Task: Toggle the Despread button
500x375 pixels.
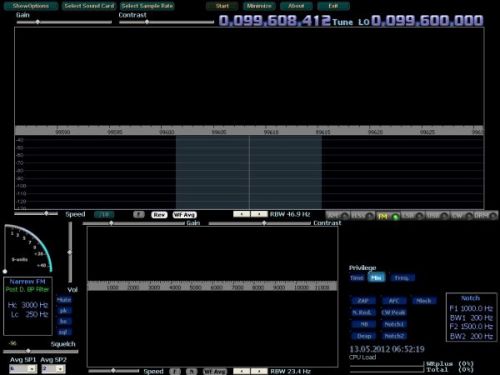Action: coord(364,336)
